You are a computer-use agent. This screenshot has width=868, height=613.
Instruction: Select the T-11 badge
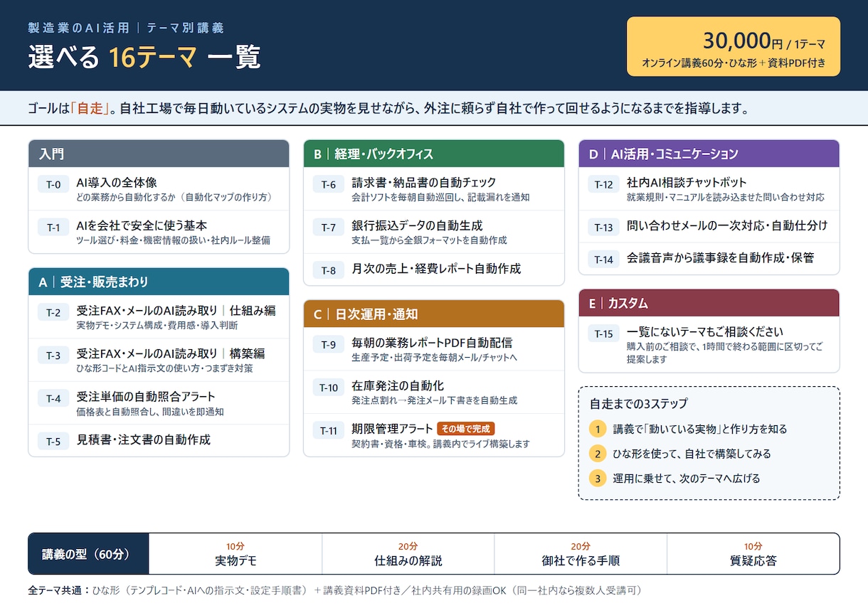click(328, 430)
